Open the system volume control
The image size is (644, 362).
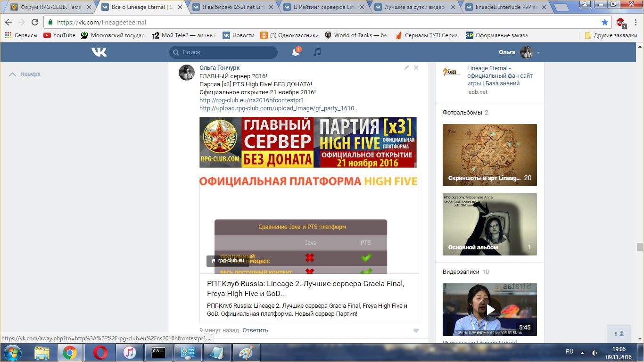(x=594, y=353)
